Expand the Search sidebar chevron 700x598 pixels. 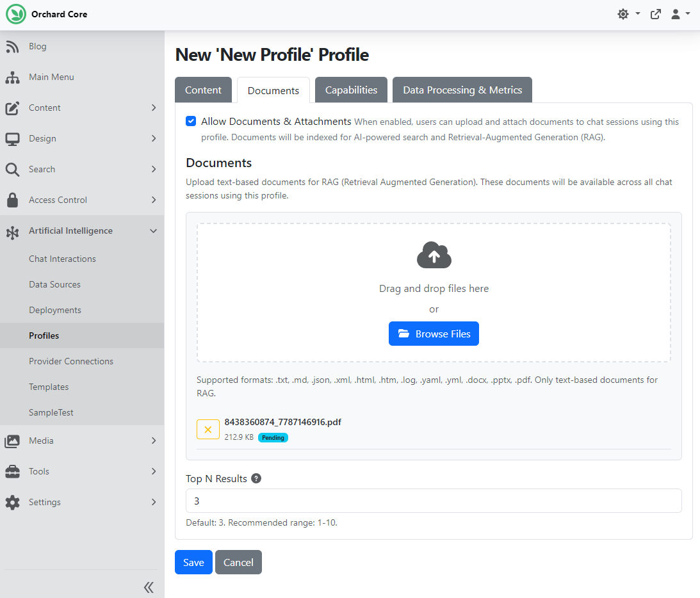click(154, 170)
